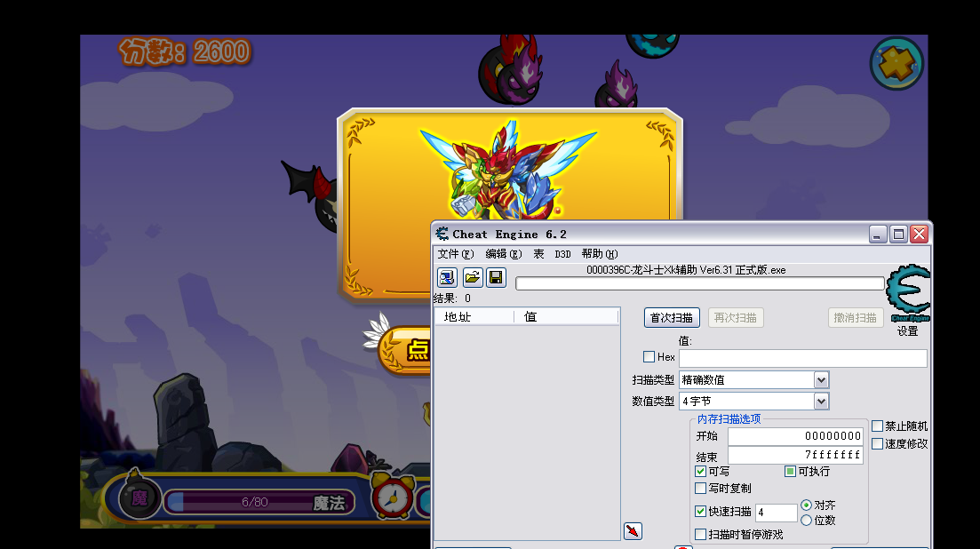Image resolution: width=980 pixels, height=549 pixels.
Task: Click the alarm clock icon in game
Action: (x=392, y=496)
